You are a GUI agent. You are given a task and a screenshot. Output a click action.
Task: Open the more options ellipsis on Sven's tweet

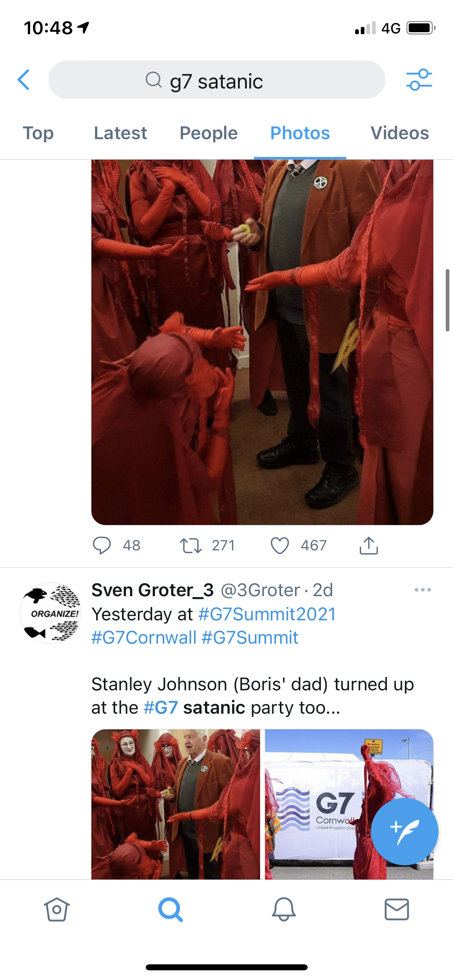pos(422,590)
